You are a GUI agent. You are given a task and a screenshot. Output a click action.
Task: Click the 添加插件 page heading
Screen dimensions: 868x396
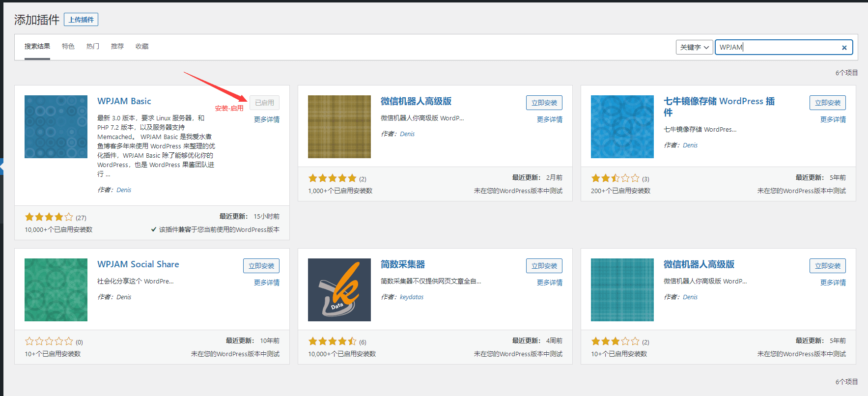click(37, 20)
